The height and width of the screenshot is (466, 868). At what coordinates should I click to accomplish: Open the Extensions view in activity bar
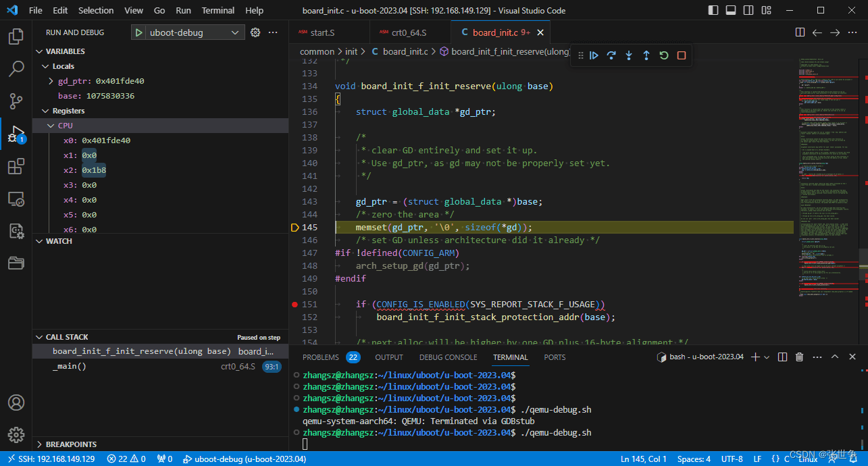[16, 166]
